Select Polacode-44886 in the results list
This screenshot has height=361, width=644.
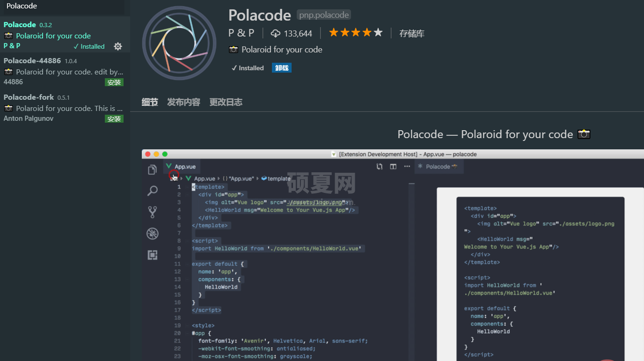(65, 72)
